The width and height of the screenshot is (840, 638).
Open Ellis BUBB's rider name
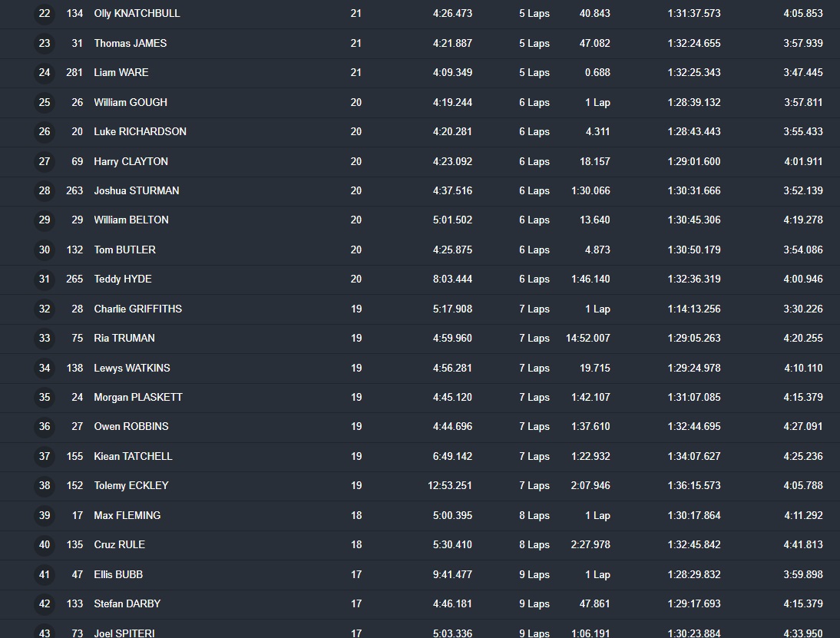click(x=118, y=574)
